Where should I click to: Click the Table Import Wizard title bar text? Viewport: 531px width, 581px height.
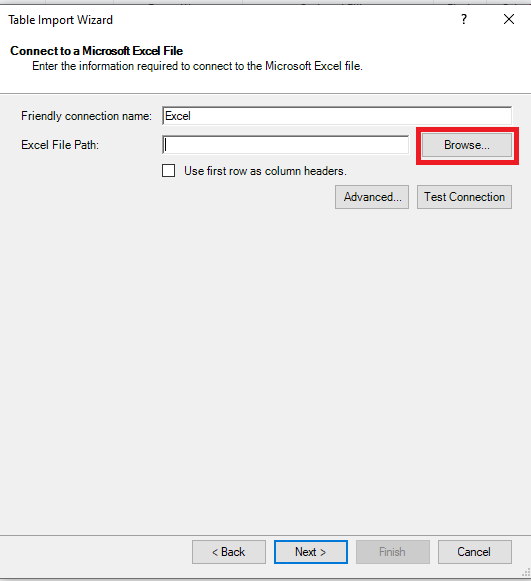(60, 20)
